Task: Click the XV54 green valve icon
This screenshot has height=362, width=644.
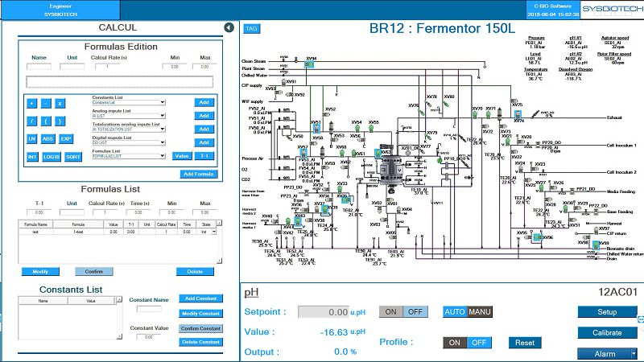Action: (357, 129)
